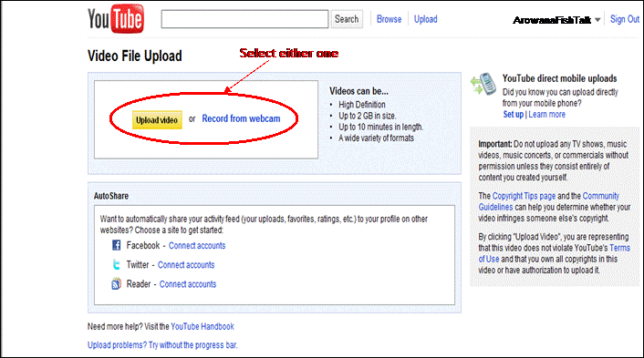The width and height of the screenshot is (644, 358).
Task: Click Set up for mobile uploads
Action: coord(514,115)
